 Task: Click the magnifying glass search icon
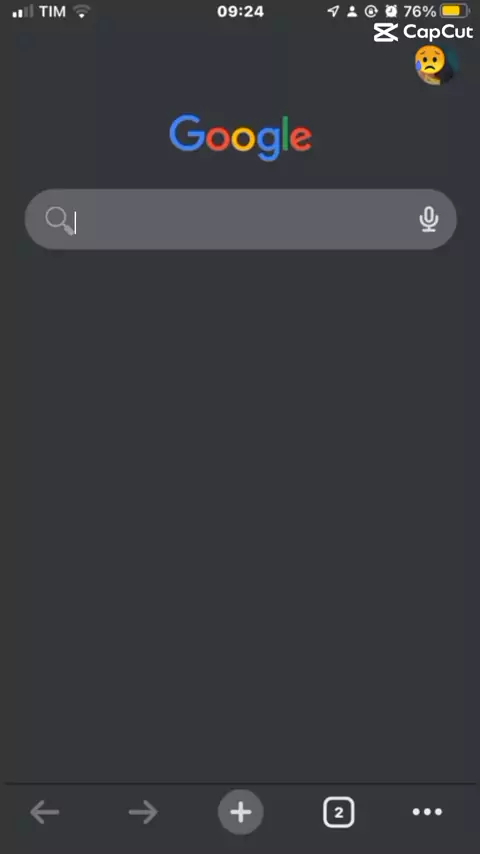(x=59, y=221)
